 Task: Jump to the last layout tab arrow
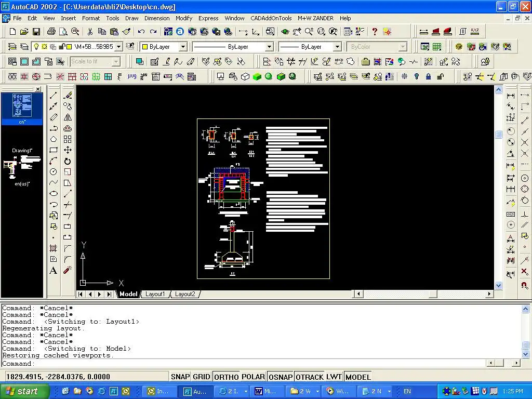[x=109, y=294]
